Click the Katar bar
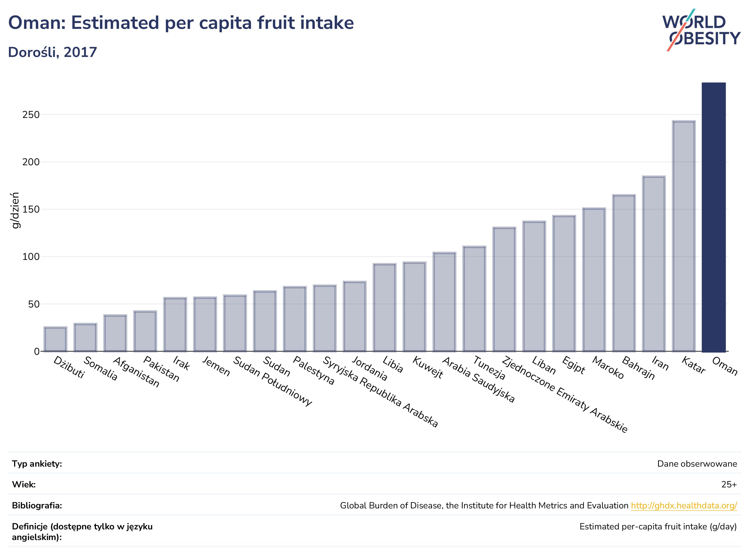749x560 pixels. coord(684,236)
